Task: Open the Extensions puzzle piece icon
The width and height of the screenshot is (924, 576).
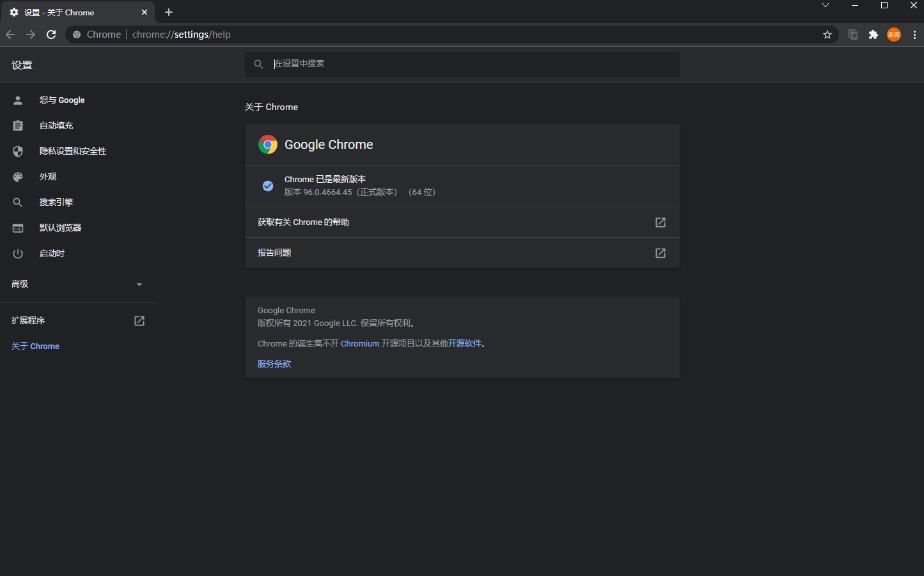Action: click(873, 35)
